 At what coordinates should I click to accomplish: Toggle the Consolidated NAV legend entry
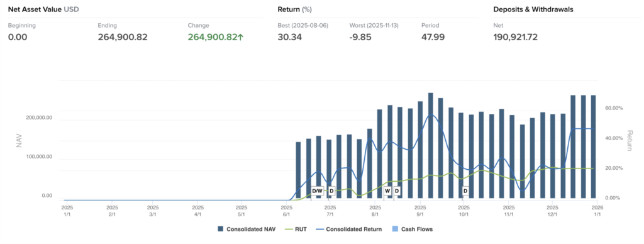[x=247, y=229]
